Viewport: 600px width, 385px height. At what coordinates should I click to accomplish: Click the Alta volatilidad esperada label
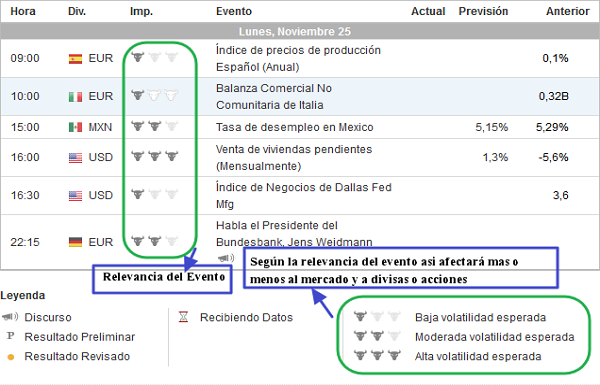(478, 356)
